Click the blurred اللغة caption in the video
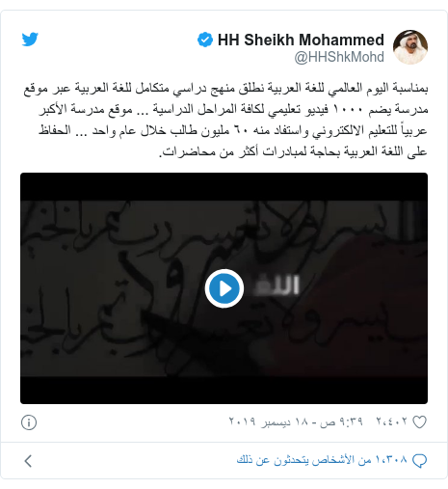Viewport: 448px width, 489px height. click(x=277, y=285)
